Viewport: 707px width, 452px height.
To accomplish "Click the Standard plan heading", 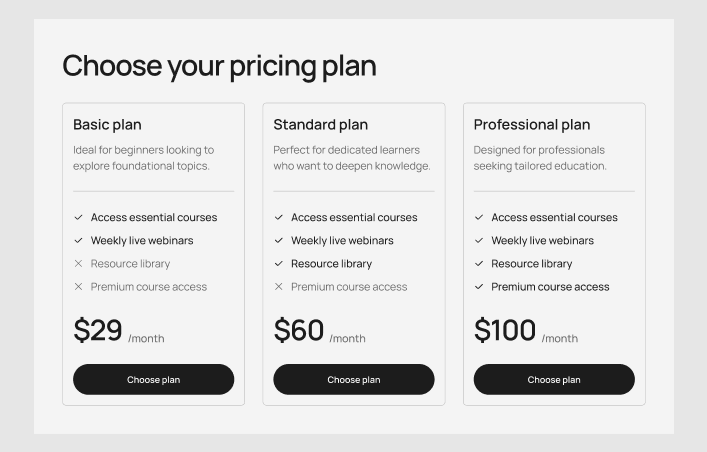I will coord(320,125).
